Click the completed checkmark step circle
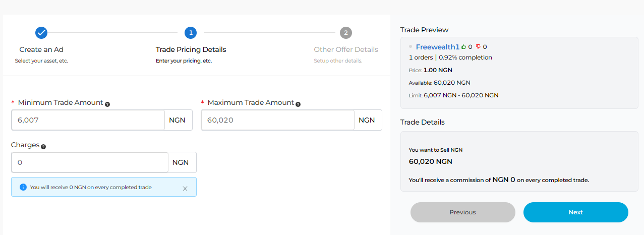The width and height of the screenshot is (644, 235). coord(41,33)
